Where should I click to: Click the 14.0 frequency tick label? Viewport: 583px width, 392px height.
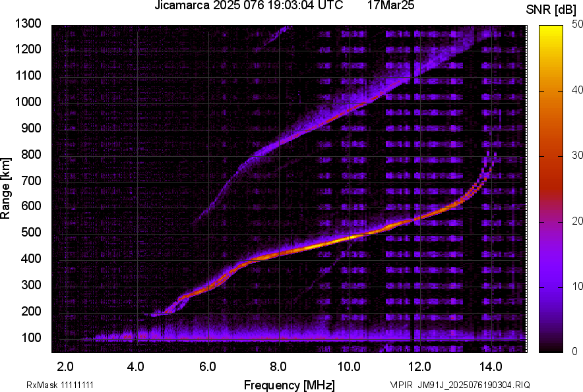[491, 367]
